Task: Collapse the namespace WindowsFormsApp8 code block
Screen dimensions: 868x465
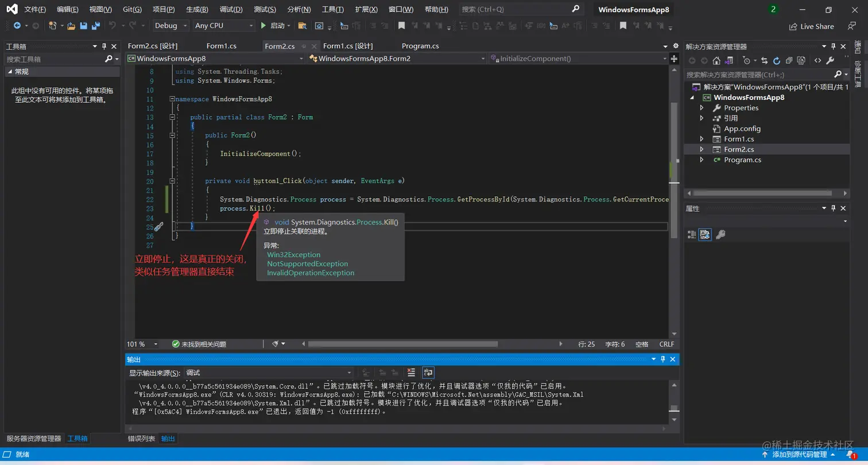Action: 172,99
